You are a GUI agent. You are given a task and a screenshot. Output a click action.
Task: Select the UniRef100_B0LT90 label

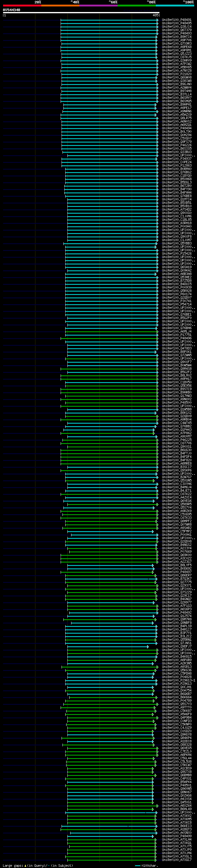click(x=176, y=131)
